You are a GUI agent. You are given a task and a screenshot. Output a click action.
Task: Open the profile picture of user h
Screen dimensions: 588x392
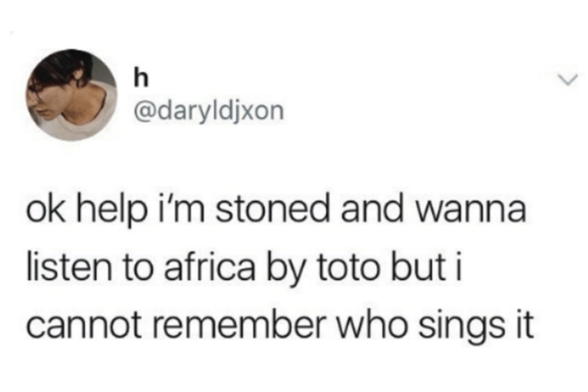72,95
